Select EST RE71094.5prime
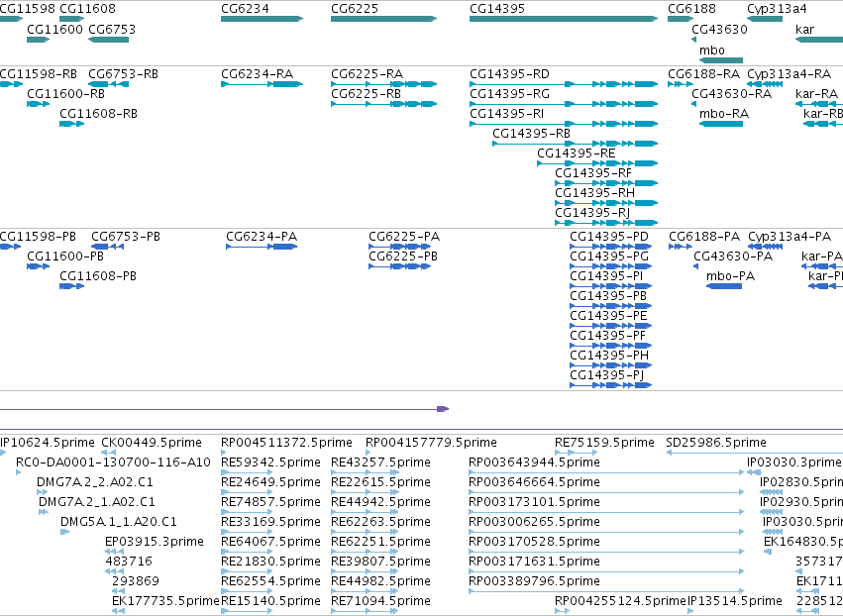This screenshot has width=843, height=616. (365, 611)
